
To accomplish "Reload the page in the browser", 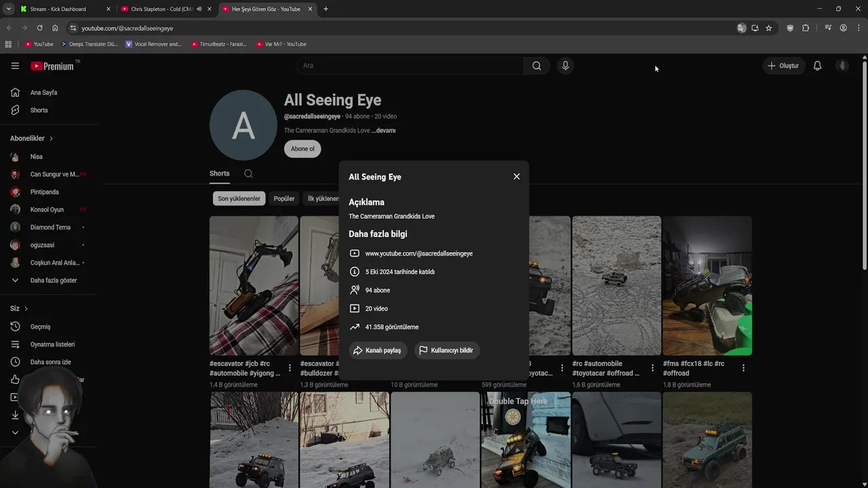I will 39,28.
